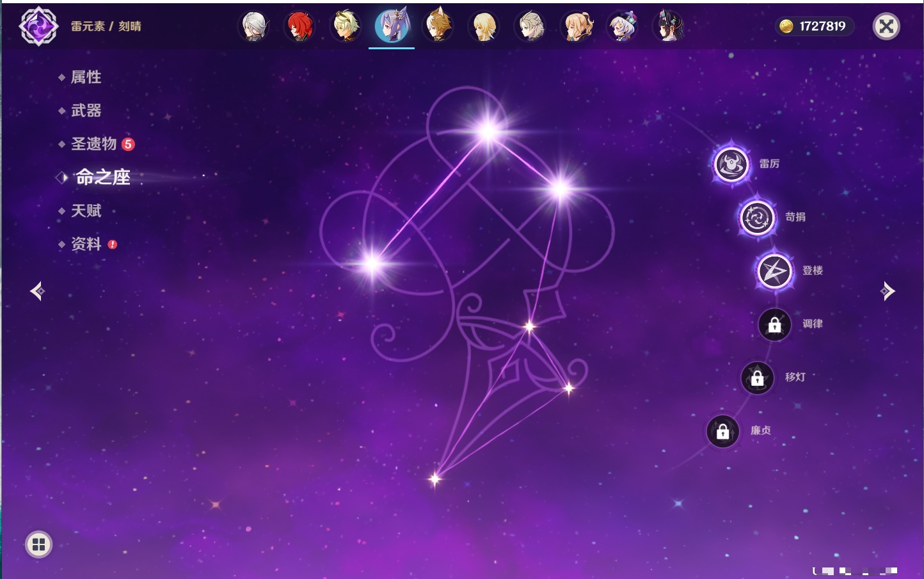Viewport: 924px width, 579px height.
Task: Click the topmost bright constellation star
Action: point(488,131)
